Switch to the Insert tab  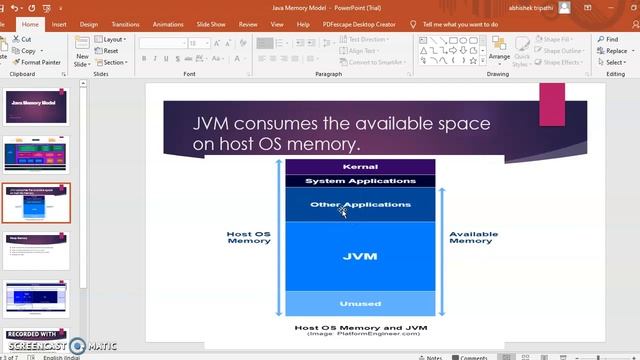click(59, 24)
